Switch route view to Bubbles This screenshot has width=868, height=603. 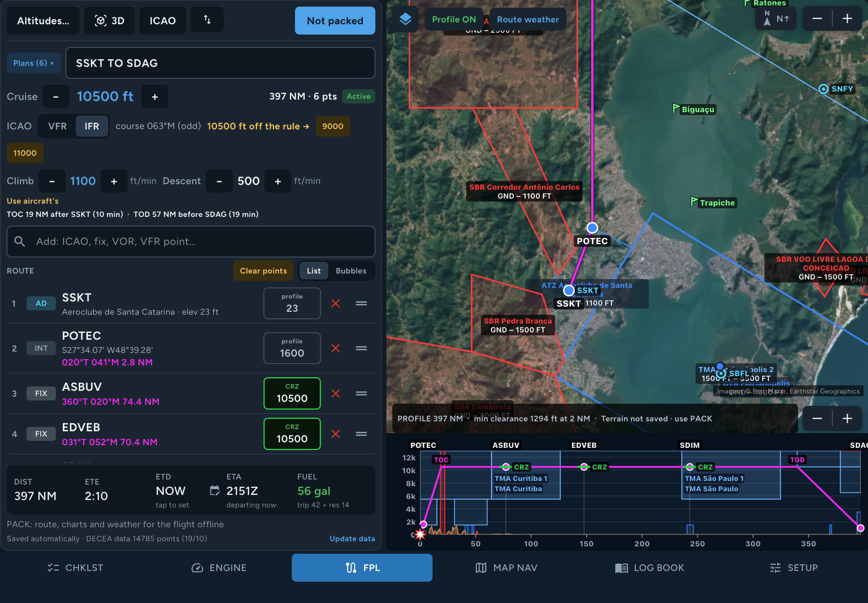pos(351,271)
